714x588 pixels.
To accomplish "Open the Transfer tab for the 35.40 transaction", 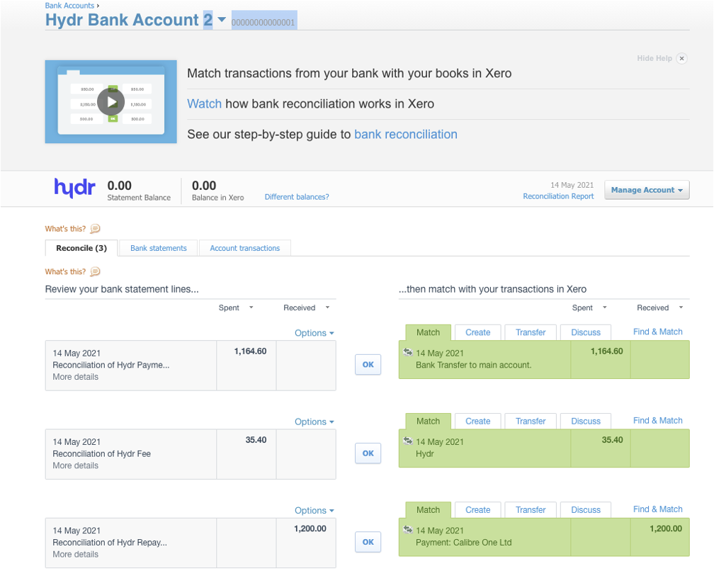I will point(531,422).
